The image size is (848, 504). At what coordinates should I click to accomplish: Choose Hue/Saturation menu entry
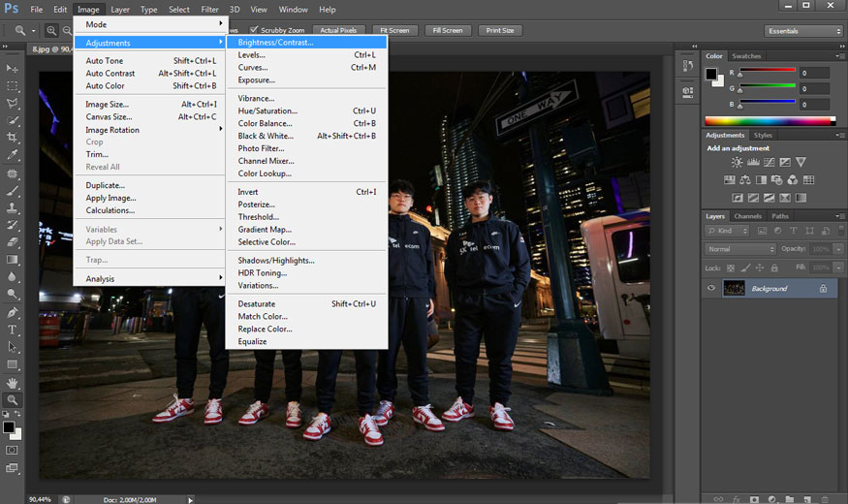pyautogui.click(x=306, y=110)
